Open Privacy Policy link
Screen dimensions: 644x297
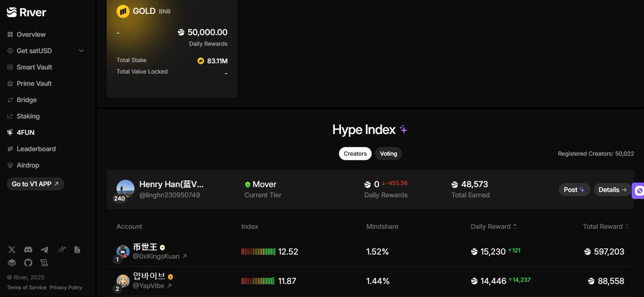(66, 288)
